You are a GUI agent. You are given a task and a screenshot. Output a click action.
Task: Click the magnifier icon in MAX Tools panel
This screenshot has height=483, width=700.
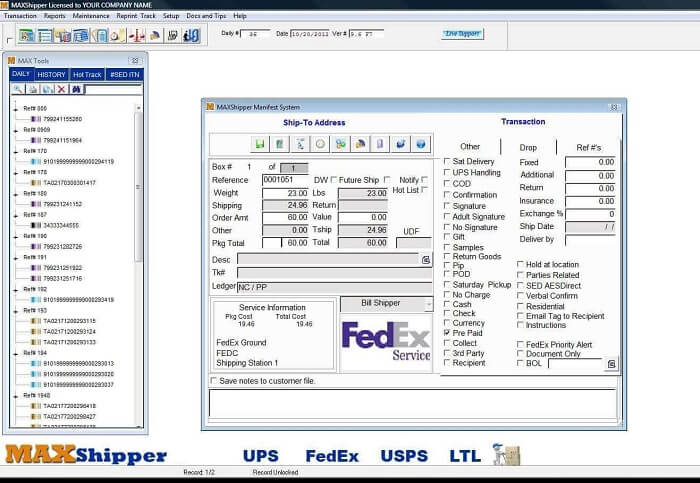pyautogui.click(x=18, y=89)
